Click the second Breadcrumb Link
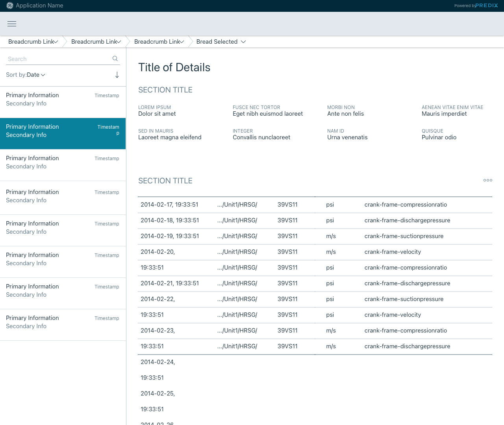The height and width of the screenshot is (425, 504). click(x=94, y=42)
